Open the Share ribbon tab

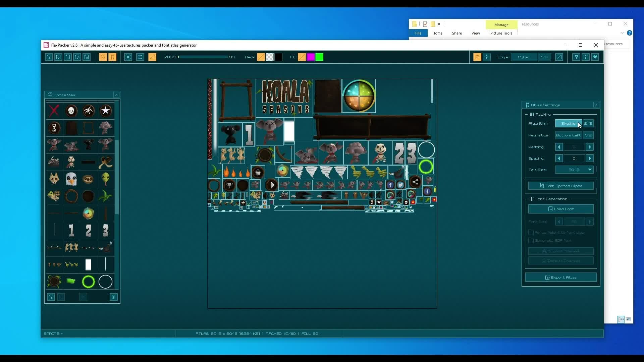(457, 33)
